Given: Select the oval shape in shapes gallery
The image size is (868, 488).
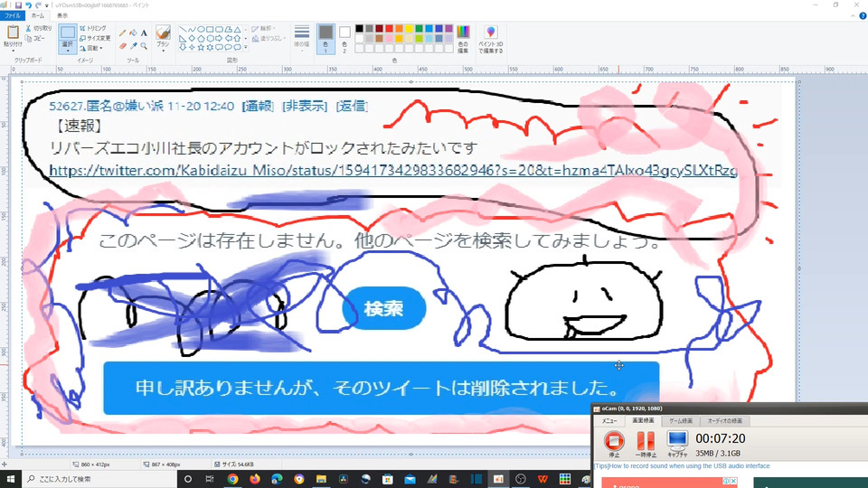Looking at the screenshot, I should [x=202, y=29].
